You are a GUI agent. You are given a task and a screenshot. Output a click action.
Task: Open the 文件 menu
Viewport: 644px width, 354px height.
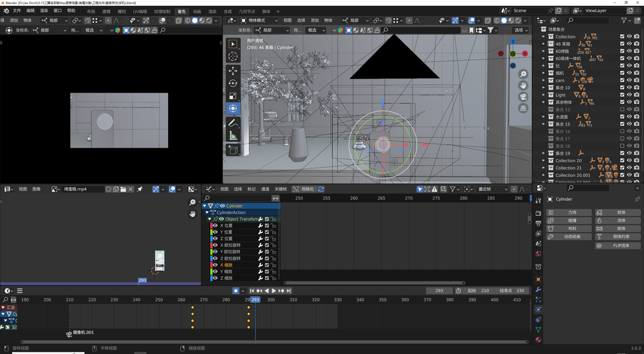click(x=17, y=11)
